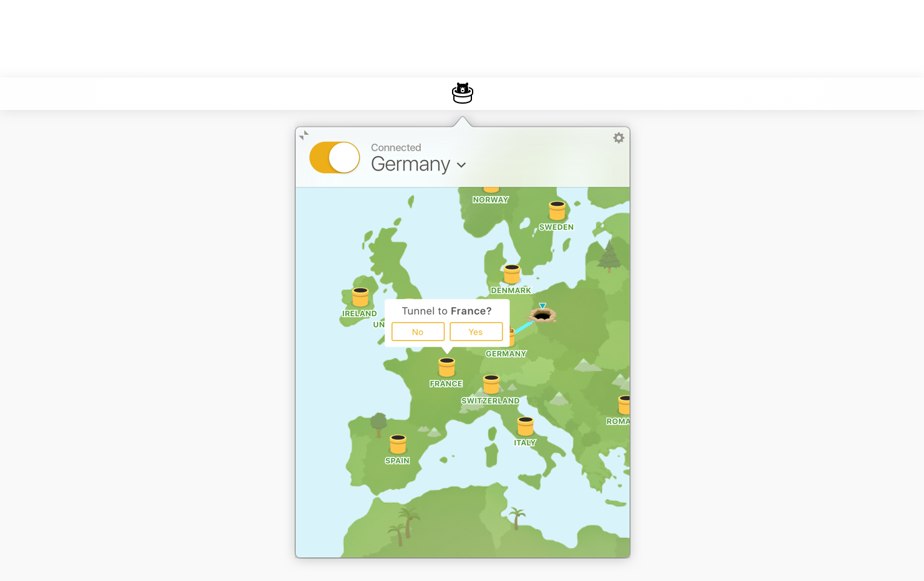
Task: Select the Romania tunnel barrel
Action: pos(624,405)
